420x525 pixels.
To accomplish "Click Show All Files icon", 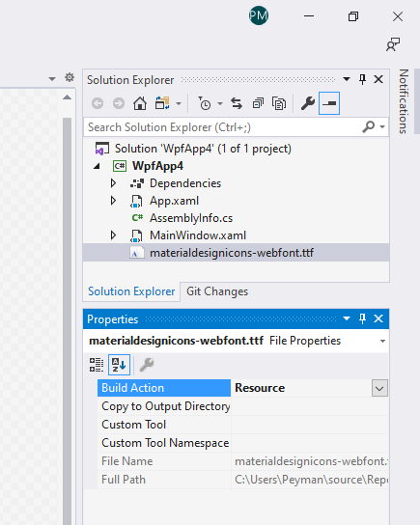I will point(279,103).
